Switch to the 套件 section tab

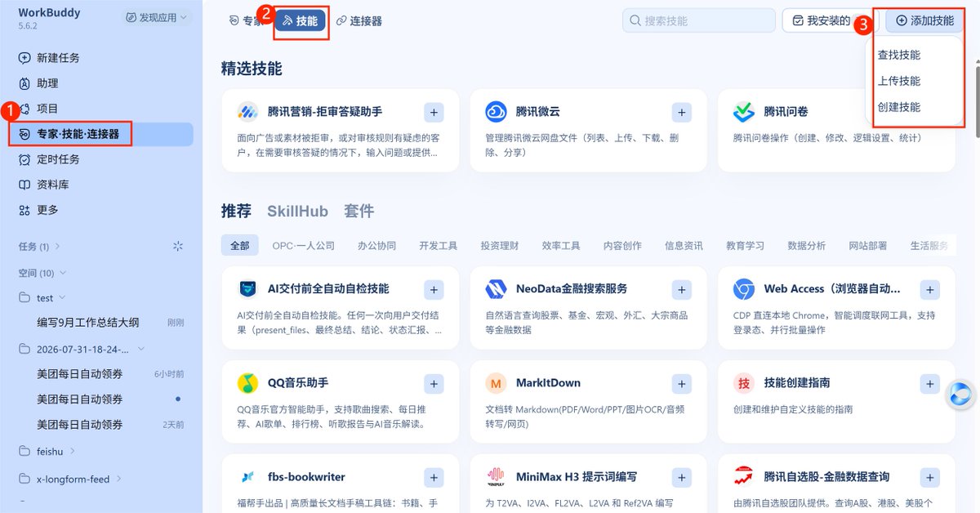pyautogui.click(x=359, y=211)
